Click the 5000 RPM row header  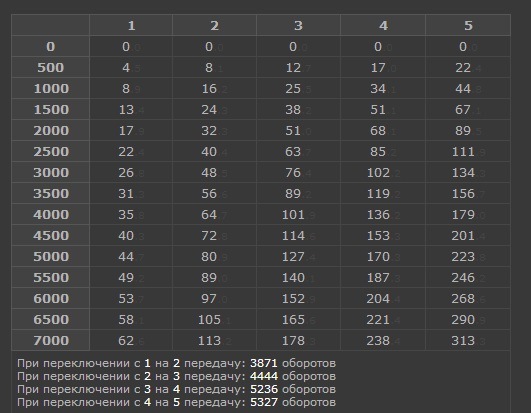pyautogui.click(x=50, y=256)
